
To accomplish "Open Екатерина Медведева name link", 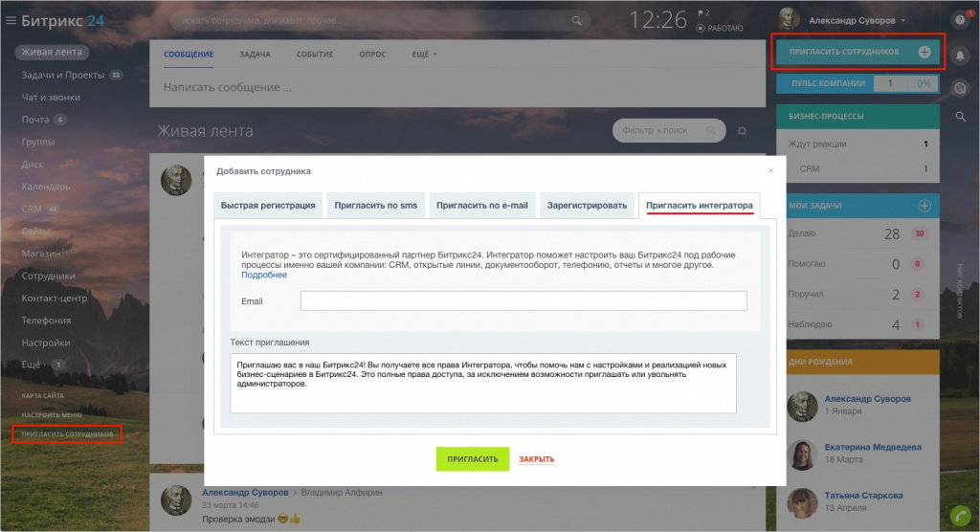I will coord(873,447).
